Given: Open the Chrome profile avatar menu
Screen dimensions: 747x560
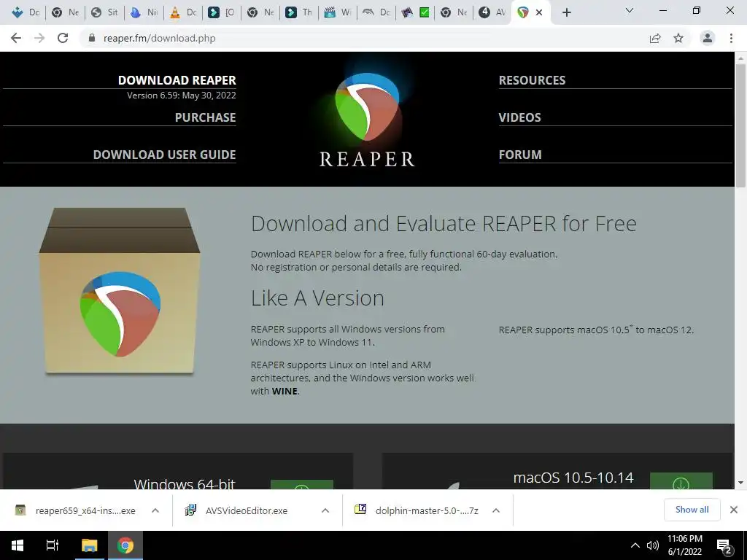Looking at the screenshot, I should [x=708, y=38].
